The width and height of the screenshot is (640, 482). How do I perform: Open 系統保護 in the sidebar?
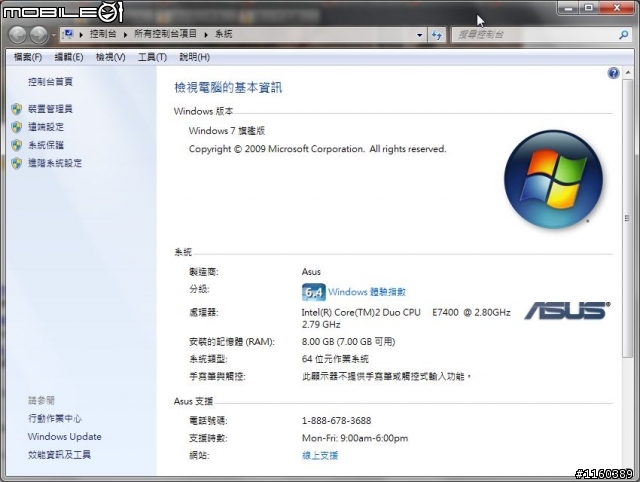click(46, 144)
